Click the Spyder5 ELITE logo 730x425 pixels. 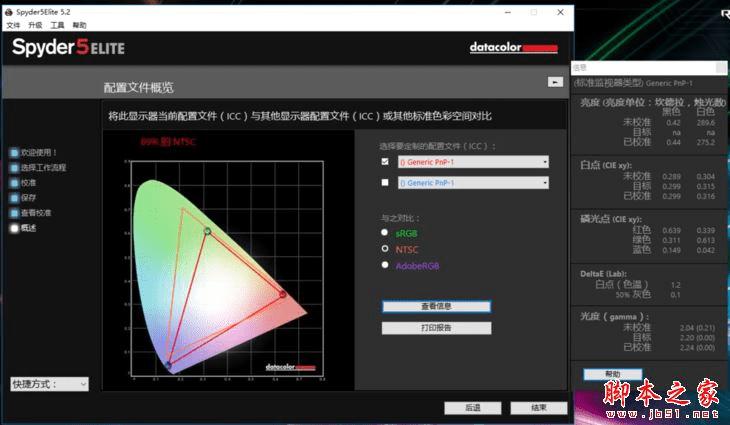pos(68,47)
